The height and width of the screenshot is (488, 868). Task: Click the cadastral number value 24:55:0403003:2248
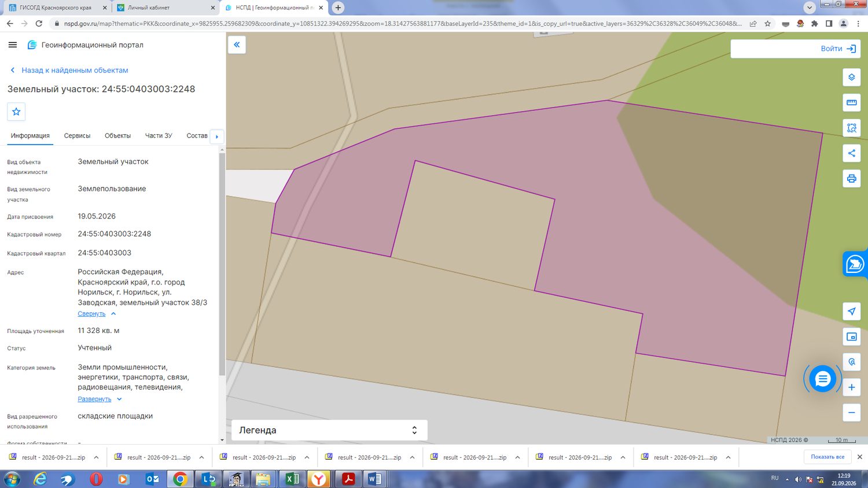click(115, 234)
